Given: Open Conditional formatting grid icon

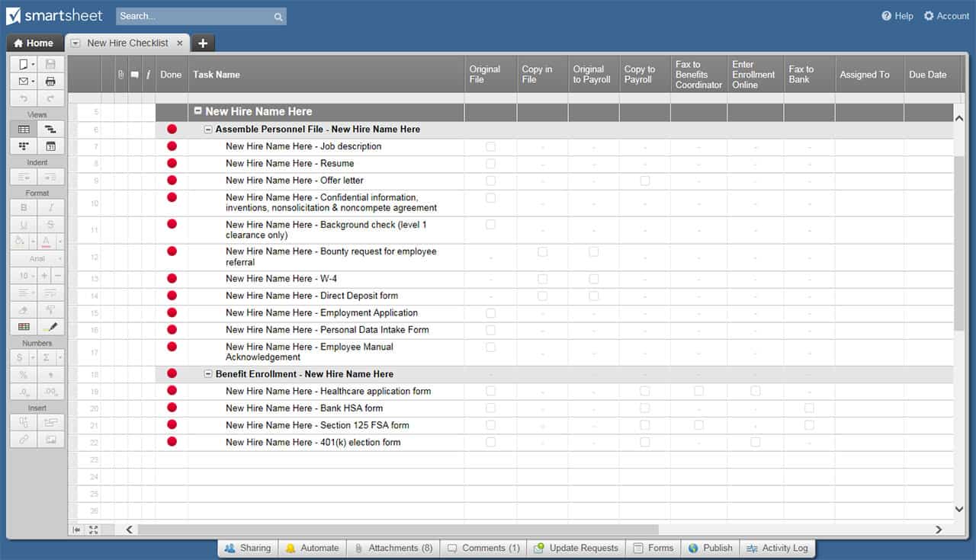Looking at the screenshot, I should pyautogui.click(x=24, y=327).
